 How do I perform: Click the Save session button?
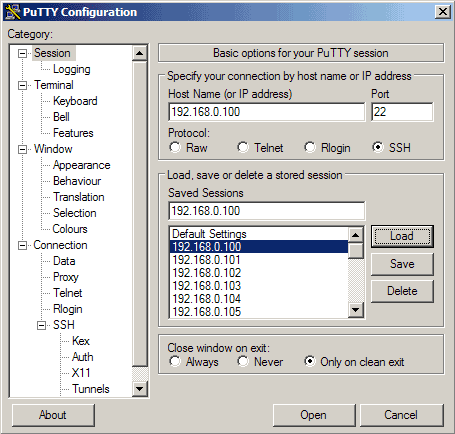(402, 264)
